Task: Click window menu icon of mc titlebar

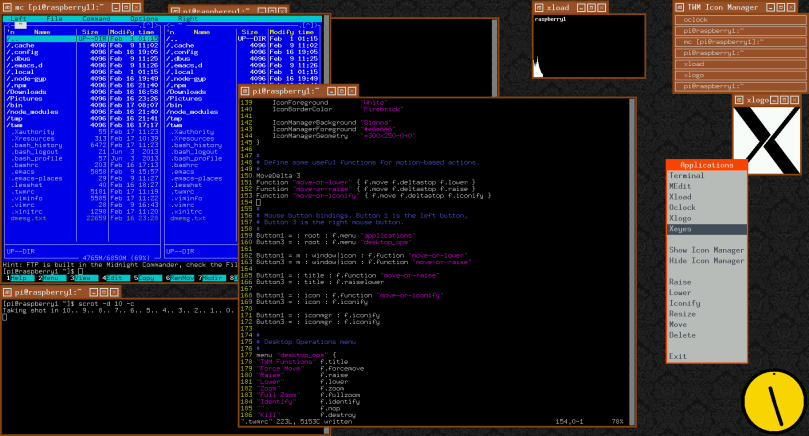Action: point(7,7)
